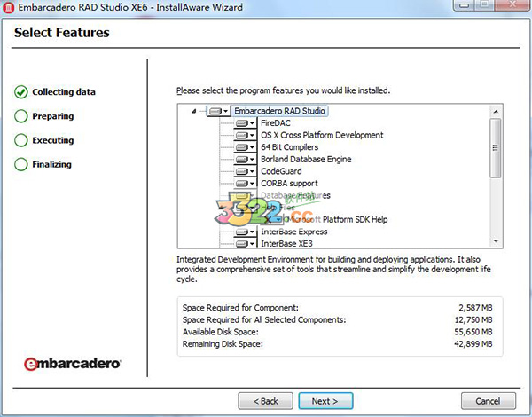
Task: Click the 'Collecting data' step label
Action: pyautogui.click(x=64, y=92)
